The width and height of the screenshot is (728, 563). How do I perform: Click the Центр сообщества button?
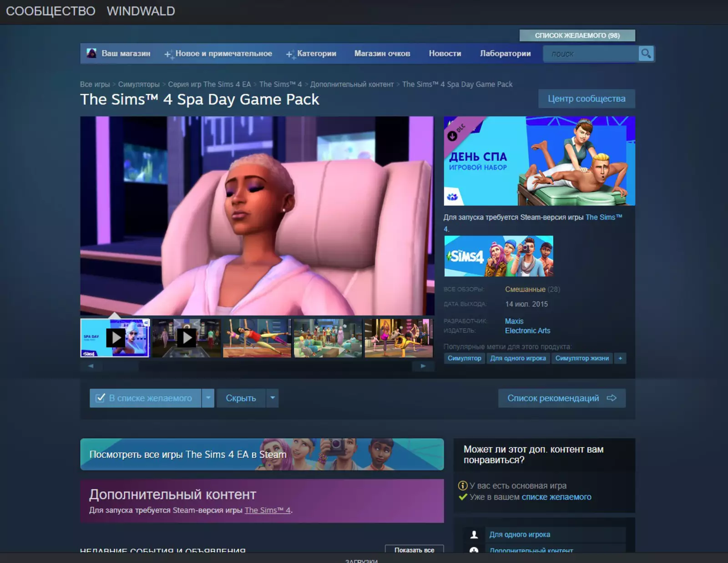586,99
